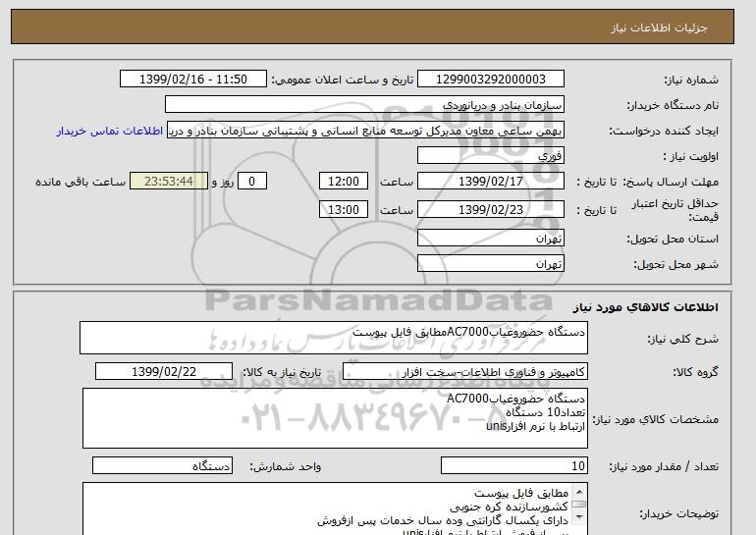This screenshot has width=756, height=535.
Task: Click the text تعداد10 دستگاه
Action: [545, 412]
